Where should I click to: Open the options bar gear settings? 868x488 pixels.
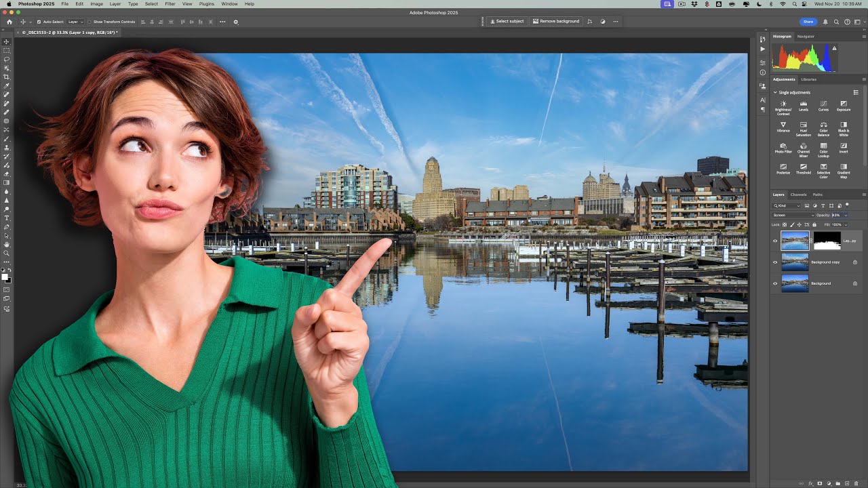236,22
